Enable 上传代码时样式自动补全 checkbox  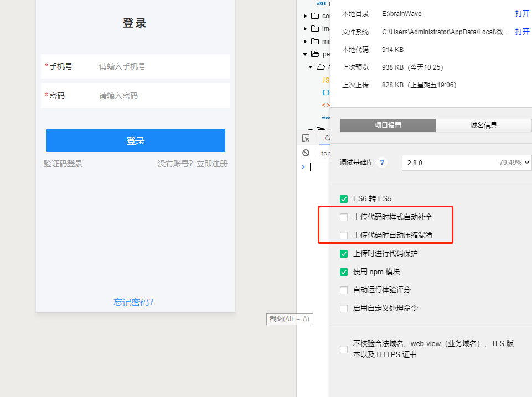click(344, 217)
